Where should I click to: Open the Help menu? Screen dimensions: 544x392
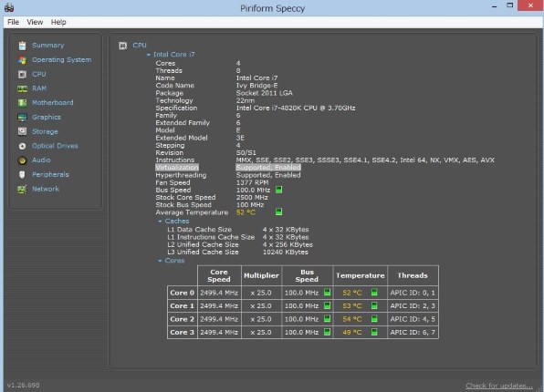coord(58,22)
